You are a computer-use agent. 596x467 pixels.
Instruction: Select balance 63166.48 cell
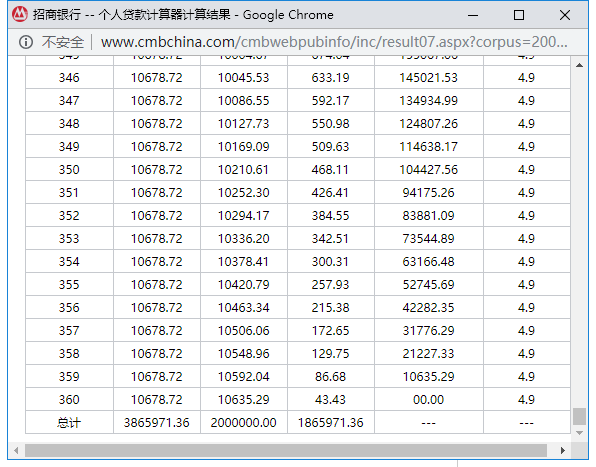coord(428,261)
